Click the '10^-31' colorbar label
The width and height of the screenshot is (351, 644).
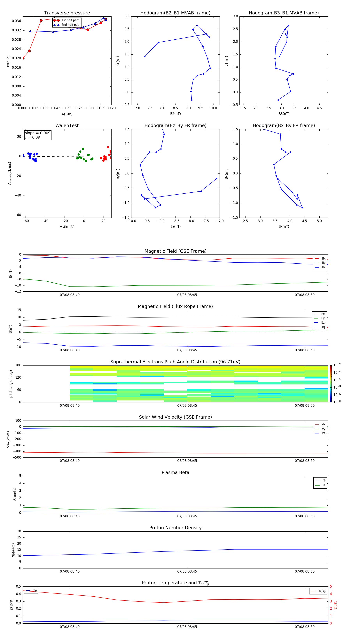(x=337, y=402)
